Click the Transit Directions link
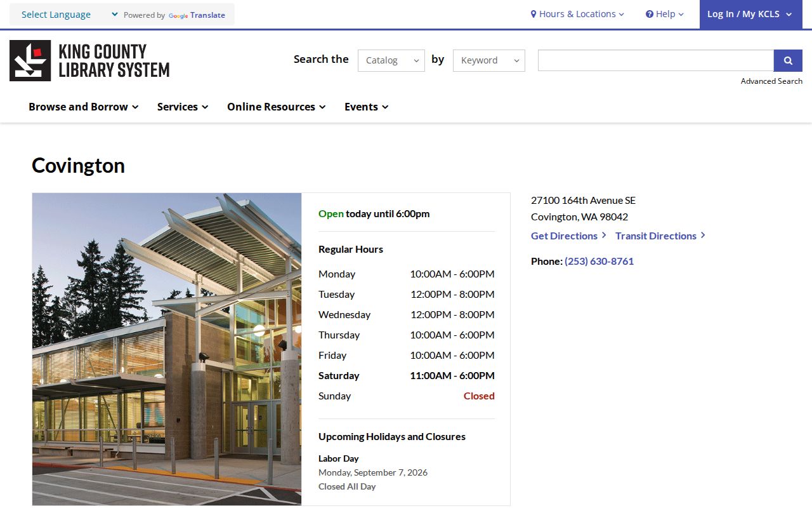812x508 pixels. tap(660, 236)
